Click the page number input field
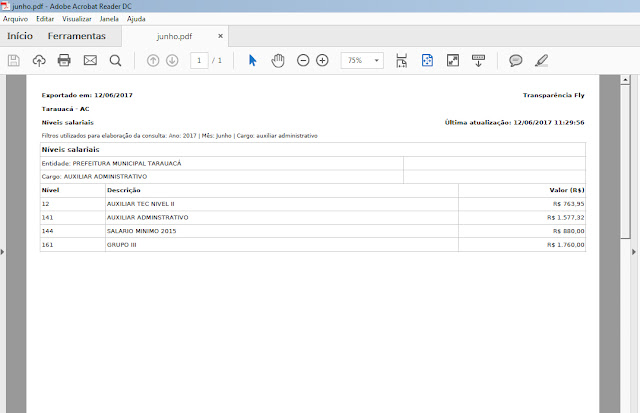 click(199, 60)
